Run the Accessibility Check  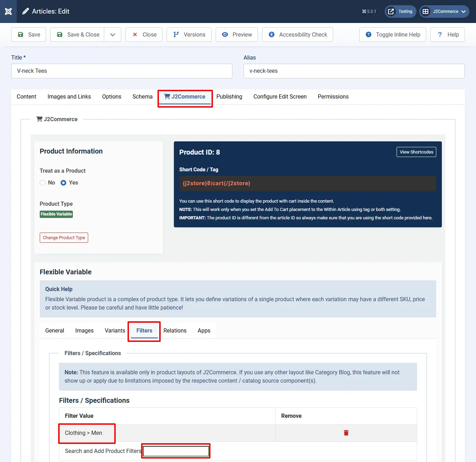click(x=298, y=34)
